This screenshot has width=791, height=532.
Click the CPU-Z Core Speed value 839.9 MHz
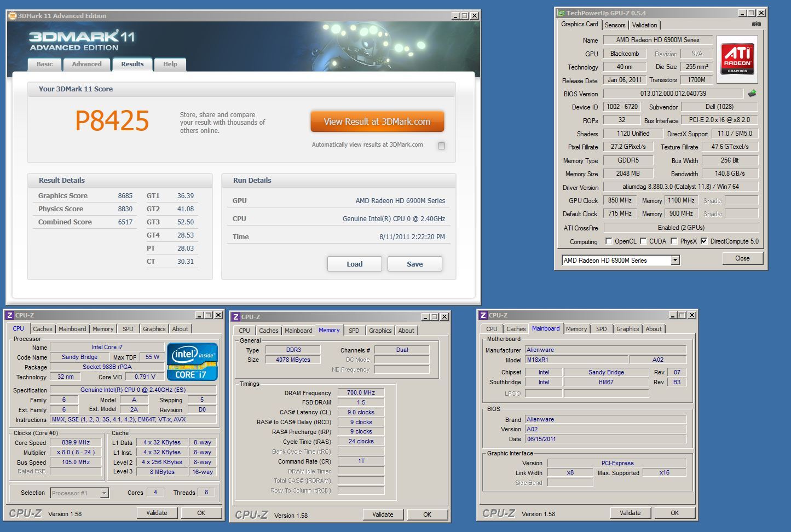[76, 442]
